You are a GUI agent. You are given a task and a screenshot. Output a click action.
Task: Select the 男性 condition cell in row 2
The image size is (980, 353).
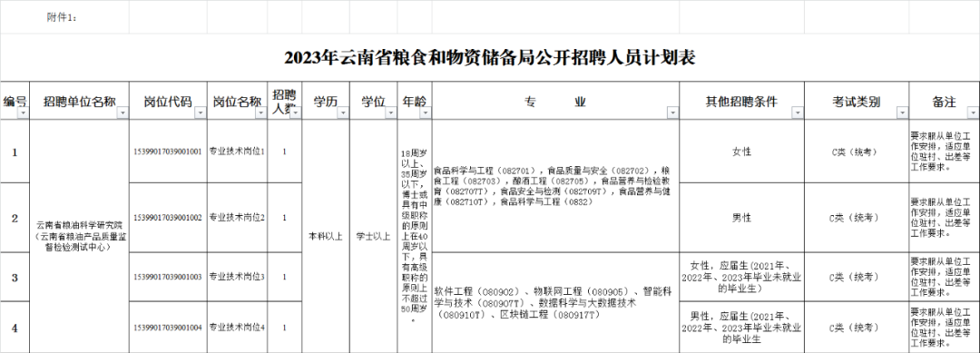pyautogui.click(x=742, y=218)
